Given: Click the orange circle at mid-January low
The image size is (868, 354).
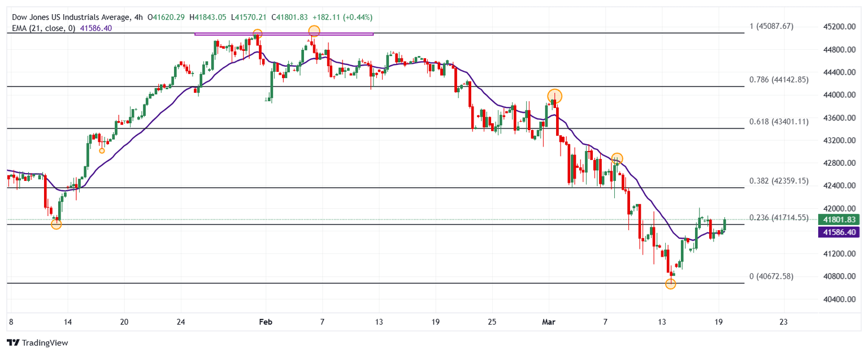Looking at the screenshot, I should 56,225.
